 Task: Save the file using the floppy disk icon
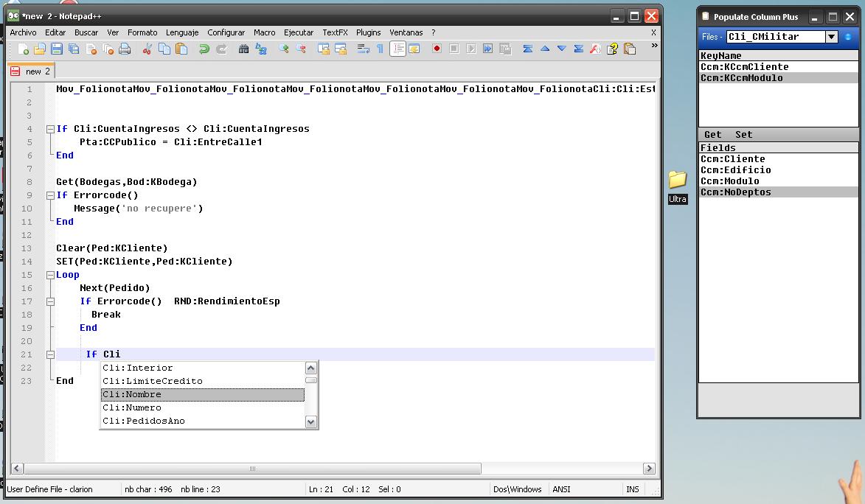(x=56, y=49)
